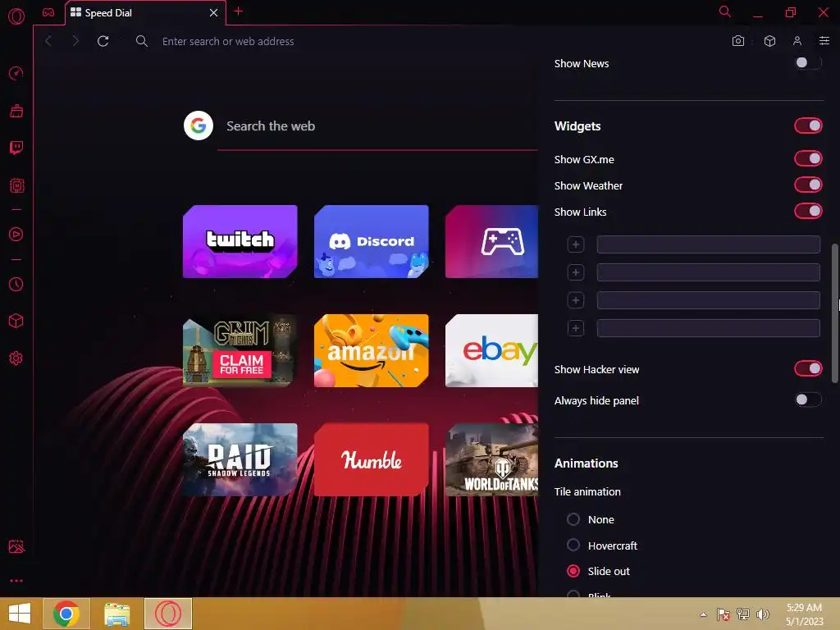Go forward with the right arrow
The height and width of the screenshot is (630, 840).
click(x=75, y=41)
